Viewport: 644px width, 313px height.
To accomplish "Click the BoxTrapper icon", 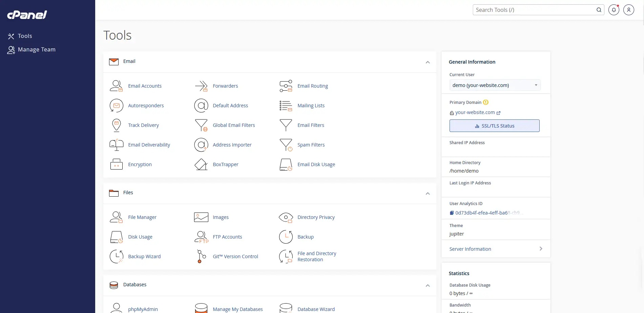I will (x=201, y=164).
